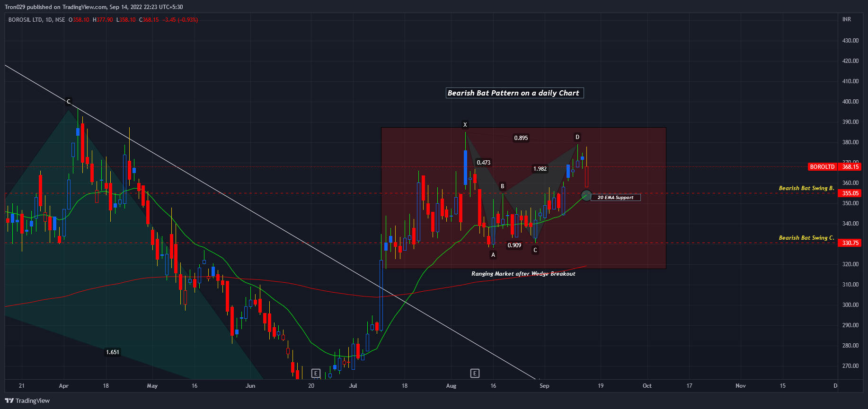Click the 0.473 ratio label
The width and height of the screenshot is (868, 409).
pyautogui.click(x=484, y=163)
